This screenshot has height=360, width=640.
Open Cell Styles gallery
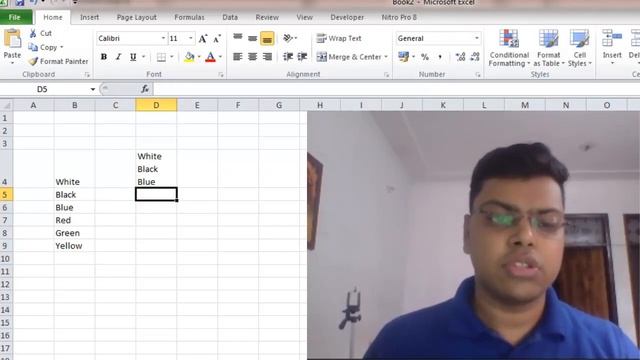pyautogui.click(x=580, y=48)
